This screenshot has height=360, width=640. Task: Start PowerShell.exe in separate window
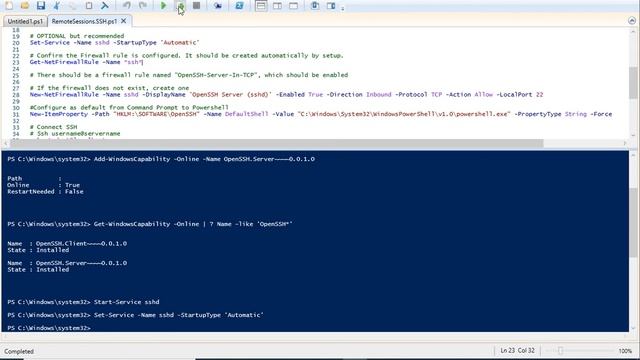[x=239, y=5]
